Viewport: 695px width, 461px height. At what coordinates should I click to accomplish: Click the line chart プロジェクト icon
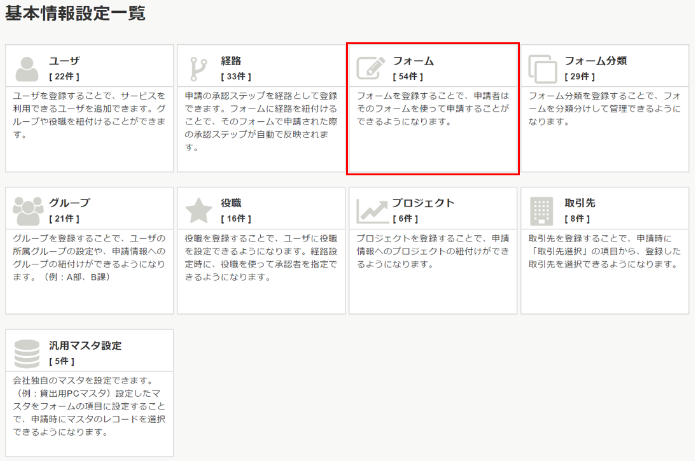pos(371,210)
